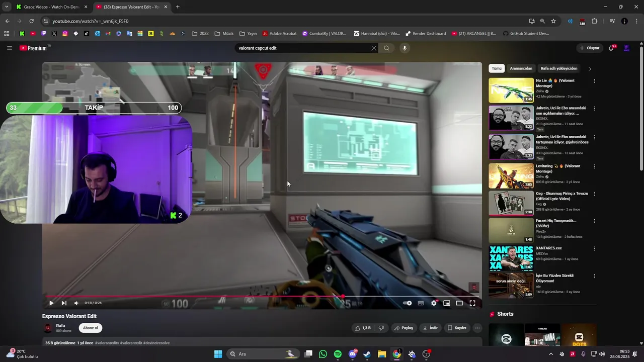The image size is (644, 362).
Task: Open the Yayın bookmarks folder
Action: tap(248, 34)
